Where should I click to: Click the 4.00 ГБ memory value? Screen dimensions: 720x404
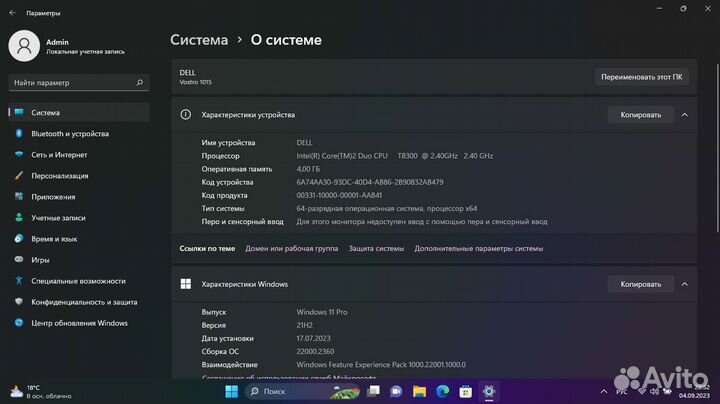[x=308, y=169]
